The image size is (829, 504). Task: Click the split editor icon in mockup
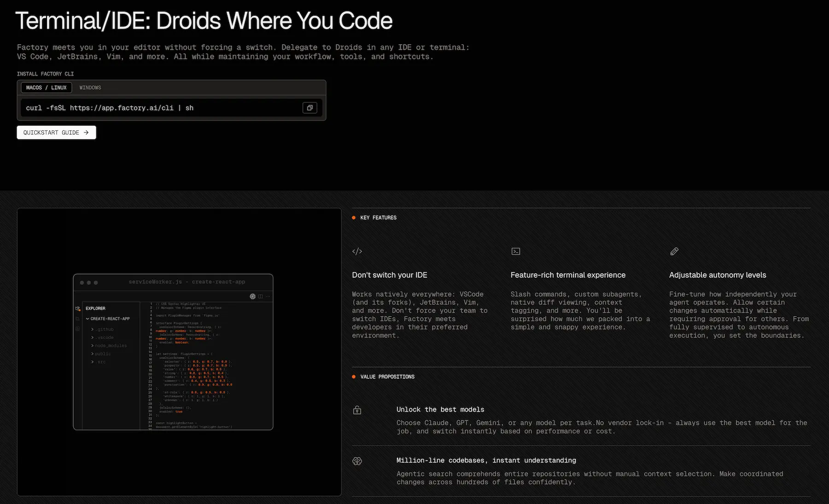click(261, 296)
